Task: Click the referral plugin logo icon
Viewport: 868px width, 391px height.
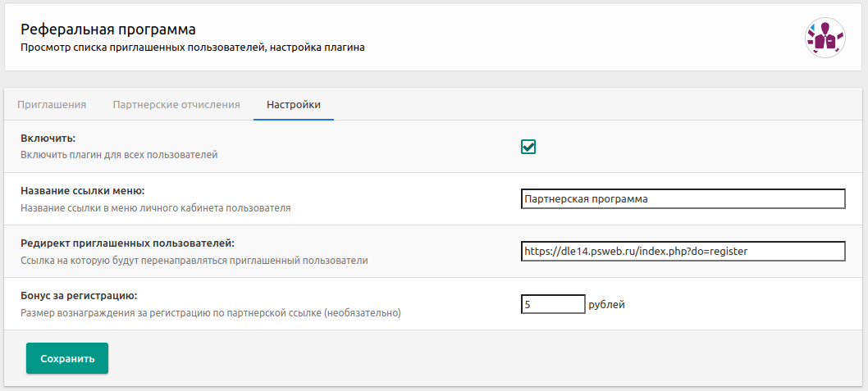Action: pos(825,37)
